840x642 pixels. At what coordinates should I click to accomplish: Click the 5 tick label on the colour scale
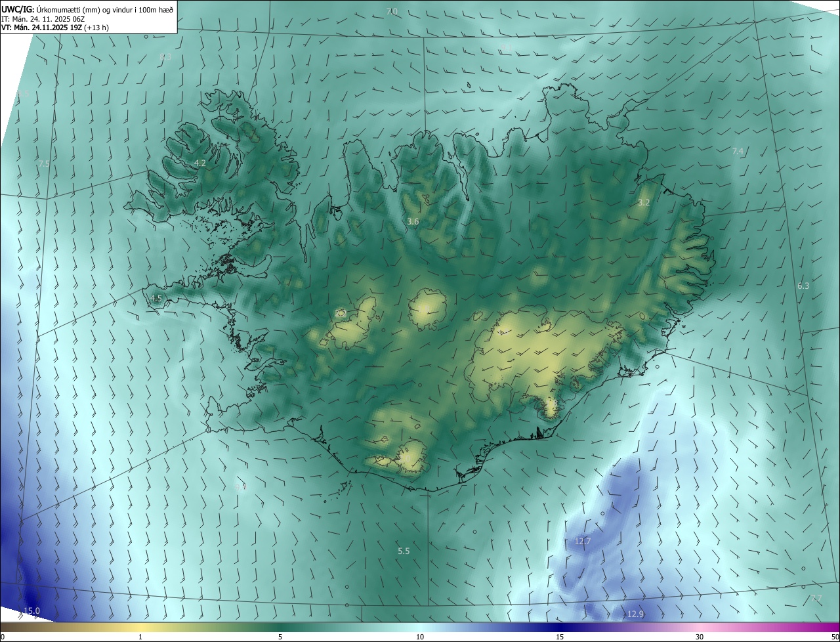tap(280, 637)
